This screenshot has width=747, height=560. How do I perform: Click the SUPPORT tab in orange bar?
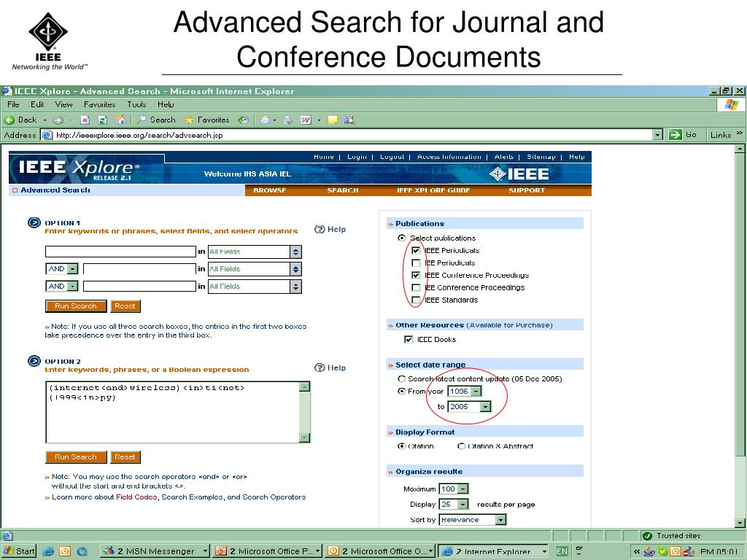(x=527, y=190)
